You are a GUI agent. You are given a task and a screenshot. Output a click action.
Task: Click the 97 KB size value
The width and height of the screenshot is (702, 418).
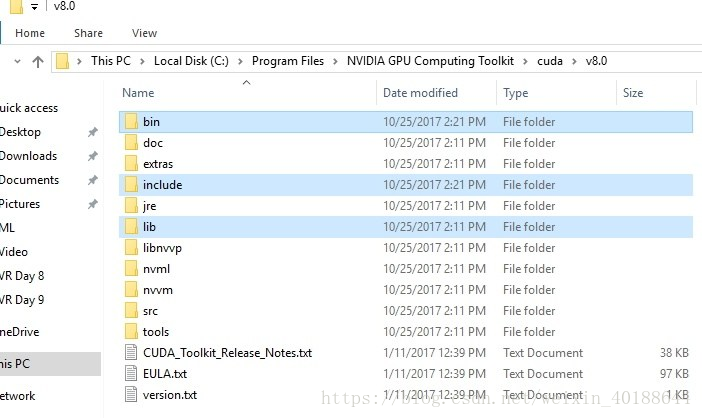pyautogui.click(x=674, y=374)
